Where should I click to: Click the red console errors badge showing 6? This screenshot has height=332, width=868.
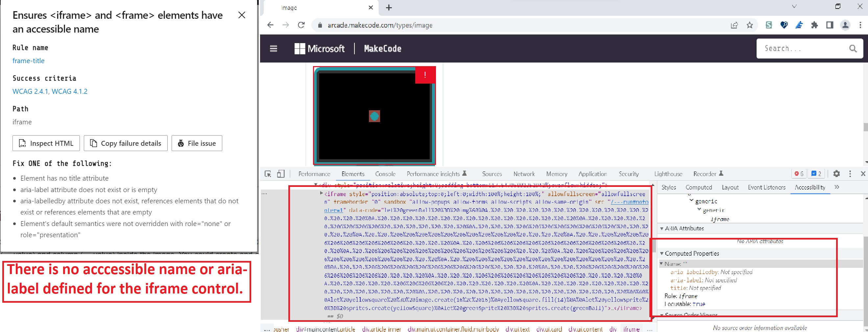799,174
